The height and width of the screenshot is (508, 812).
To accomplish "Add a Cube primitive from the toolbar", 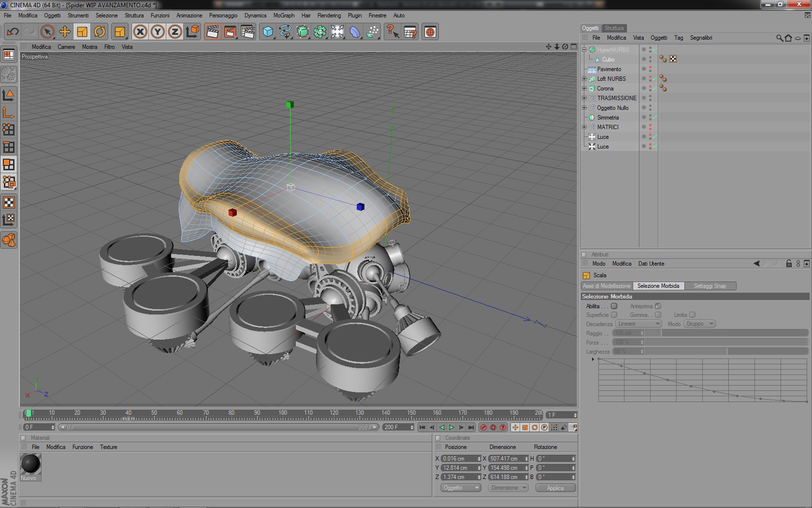I will pyautogui.click(x=268, y=32).
